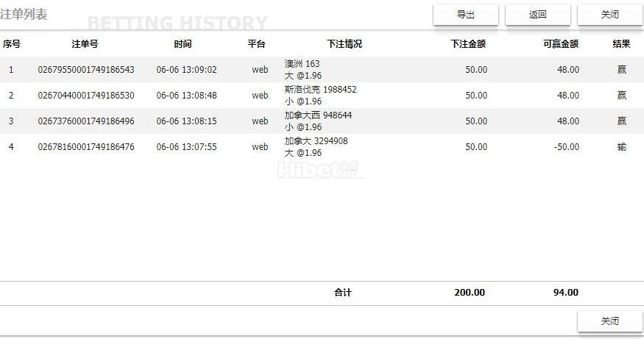Click the 下注金额 column header
The height and width of the screenshot is (339, 644).
click(468, 44)
